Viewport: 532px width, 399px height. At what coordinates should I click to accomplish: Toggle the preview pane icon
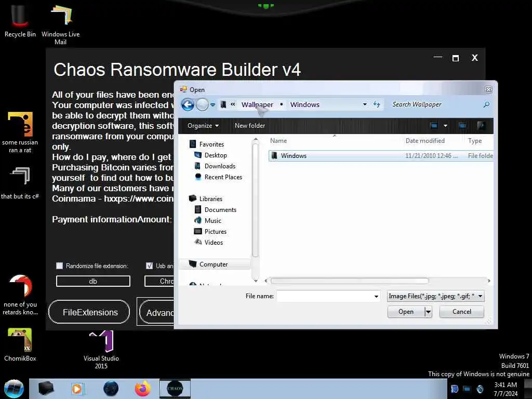click(462, 126)
